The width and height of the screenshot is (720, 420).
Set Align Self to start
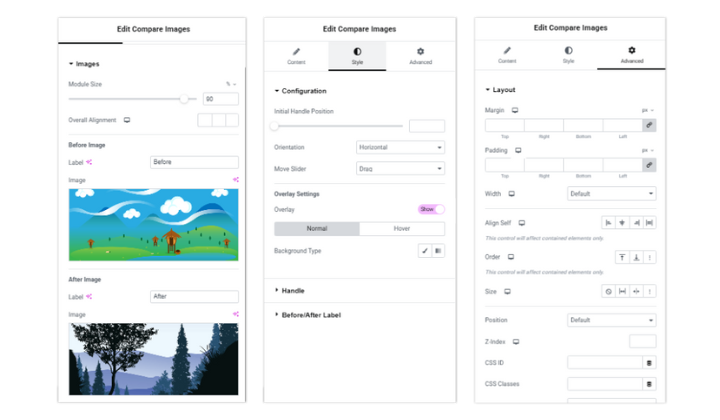pyautogui.click(x=608, y=223)
